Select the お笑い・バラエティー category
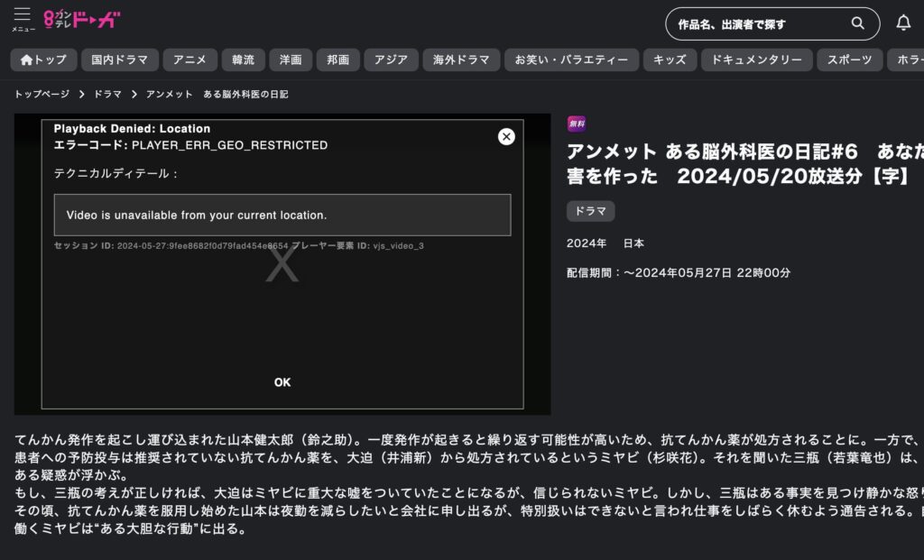924x560 pixels. 571,60
